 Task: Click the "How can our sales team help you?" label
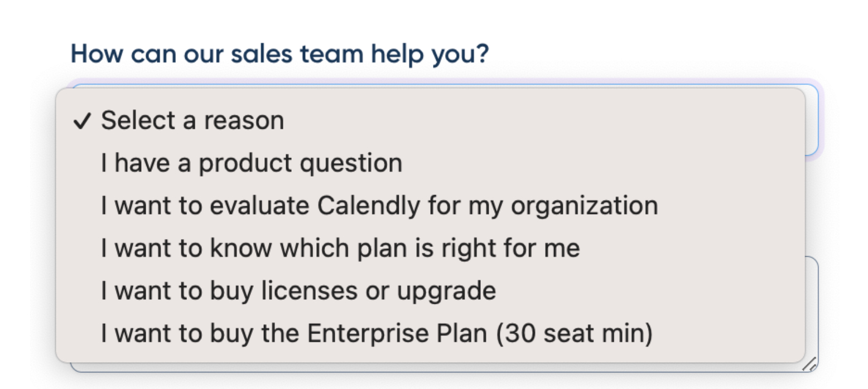click(x=279, y=55)
